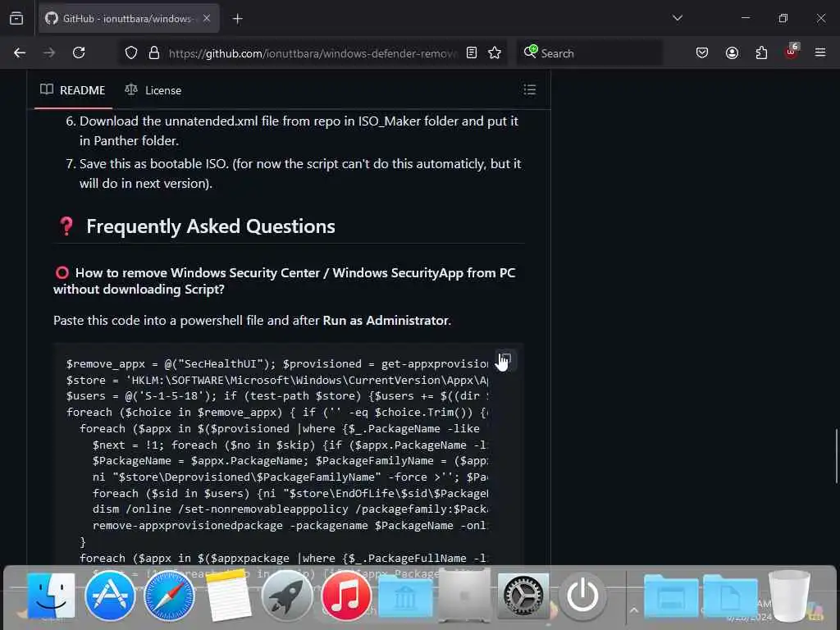Screen dimensions: 840x630
Task: Copy the PowerShell code block
Action: point(504,359)
